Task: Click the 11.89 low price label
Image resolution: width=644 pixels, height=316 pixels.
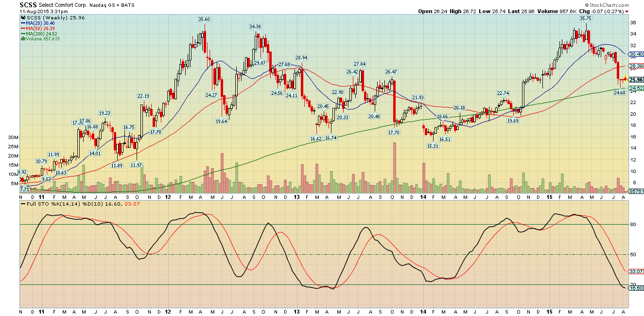Action: click(x=117, y=165)
